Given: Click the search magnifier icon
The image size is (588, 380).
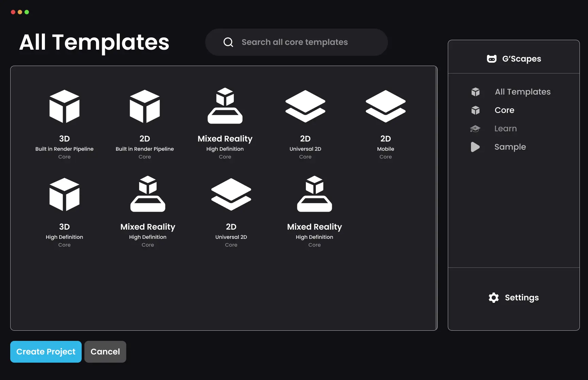Looking at the screenshot, I should (x=228, y=42).
